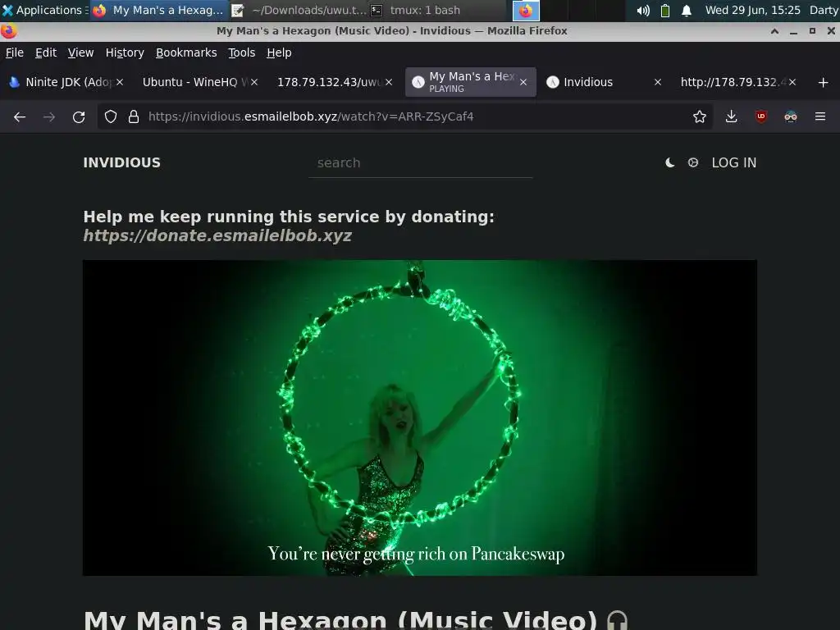Close the Ninite JDK tab
Screen dimensions: 840x630
[120, 82]
